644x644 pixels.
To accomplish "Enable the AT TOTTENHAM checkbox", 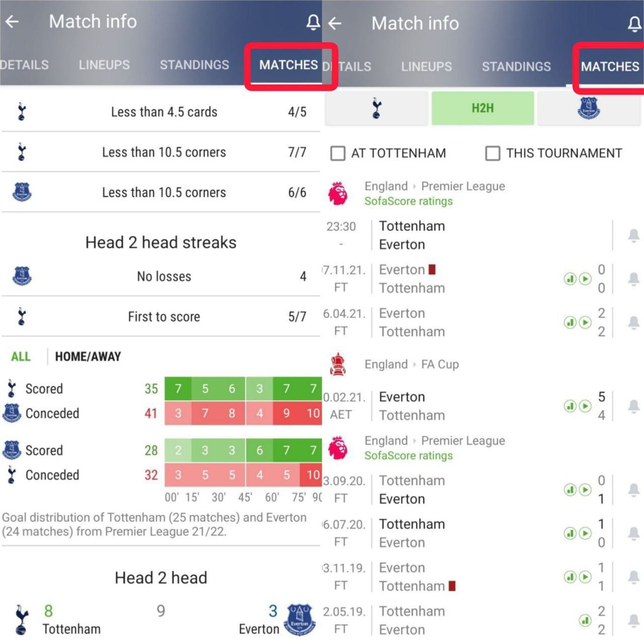I will [x=338, y=153].
